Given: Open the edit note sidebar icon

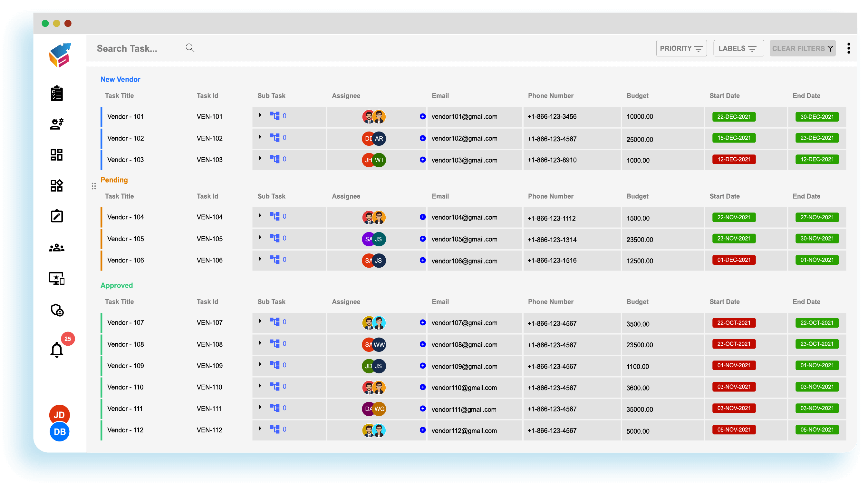Looking at the screenshot, I should (x=57, y=216).
